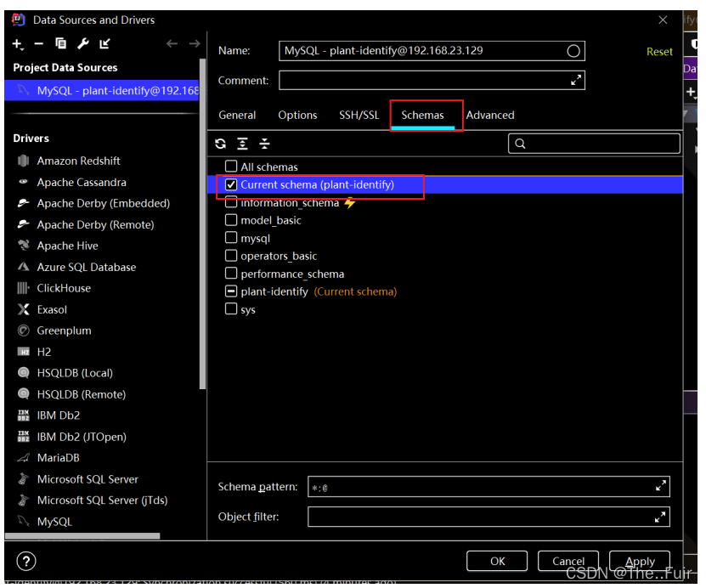This screenshot has width=706, height=588.
Task: Check the operators_basic schema checkbox
Action: (x=231, y=256)
